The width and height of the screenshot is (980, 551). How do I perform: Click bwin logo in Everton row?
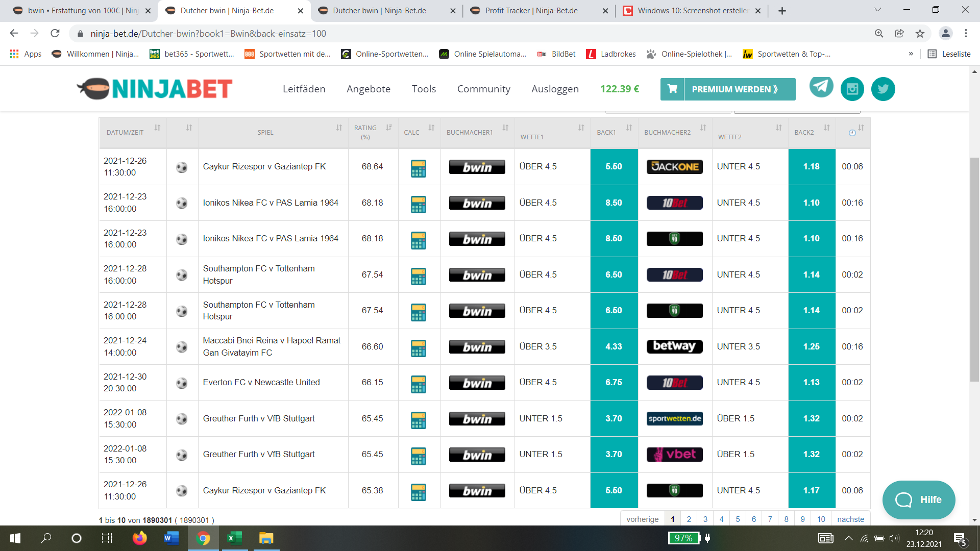point(477,383)
